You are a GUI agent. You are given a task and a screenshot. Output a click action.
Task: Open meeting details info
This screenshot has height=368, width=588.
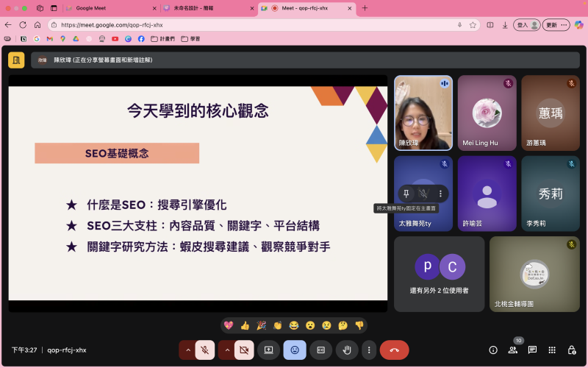(x=493, y=350)
